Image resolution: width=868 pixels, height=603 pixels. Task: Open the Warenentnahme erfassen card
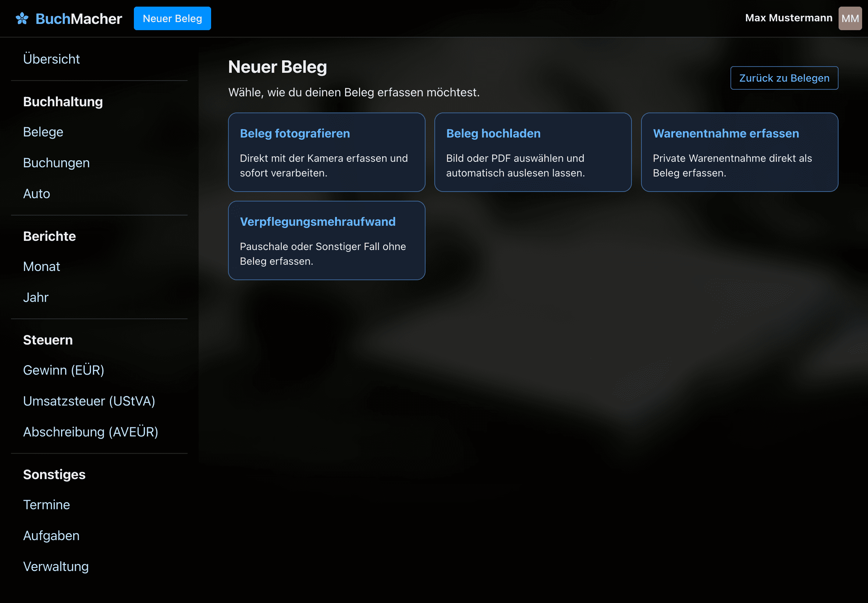coord(739,152)
